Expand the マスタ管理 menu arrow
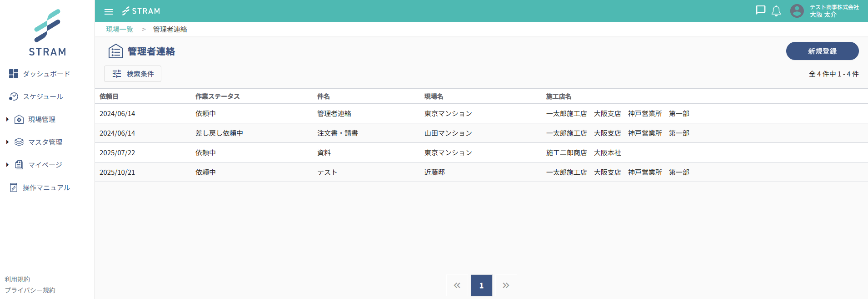868x299 pixels. coord(7,142)
